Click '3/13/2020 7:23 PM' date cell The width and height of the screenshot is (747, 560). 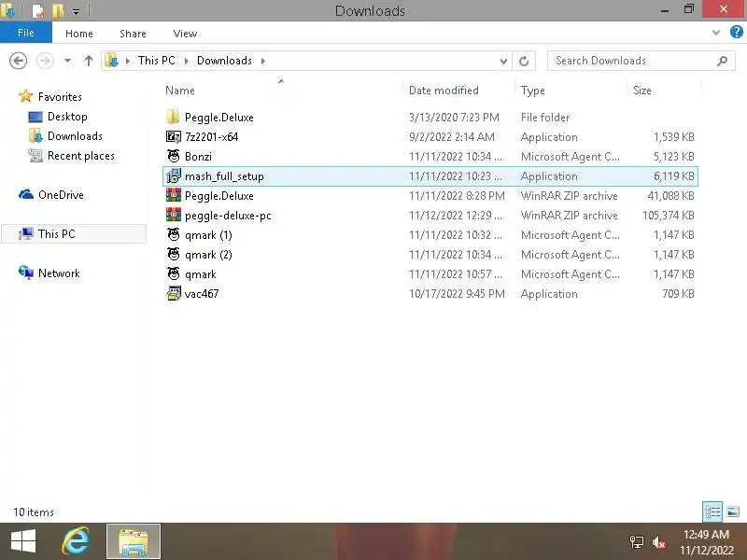[x=454, y=118]
